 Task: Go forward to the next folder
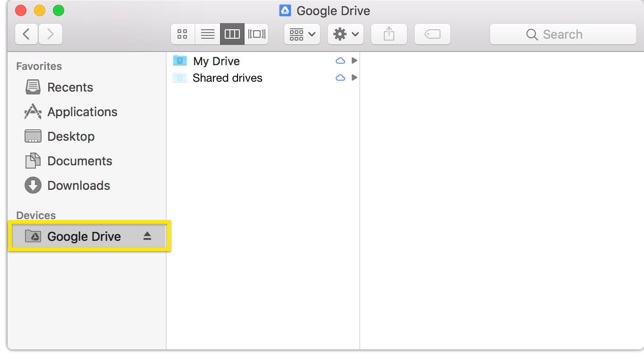click(x=51, y=34)
